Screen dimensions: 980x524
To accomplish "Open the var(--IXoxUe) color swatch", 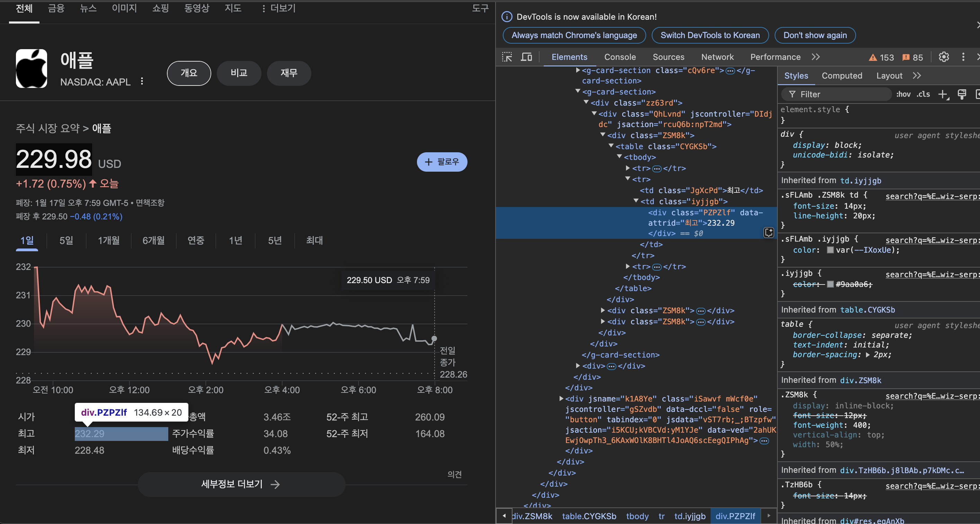I will [830, 250].
